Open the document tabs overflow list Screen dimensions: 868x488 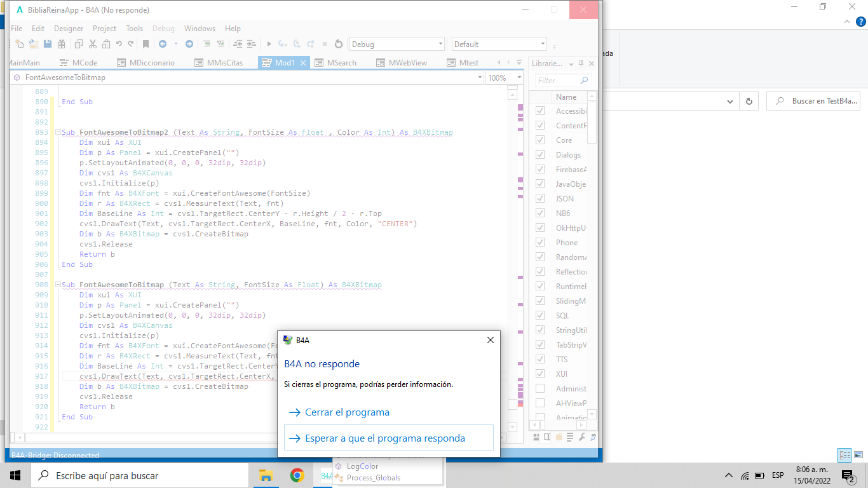coord(519,62)
